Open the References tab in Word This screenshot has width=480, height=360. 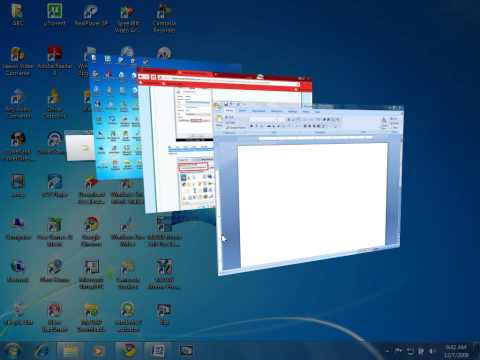tap(277, 111)
